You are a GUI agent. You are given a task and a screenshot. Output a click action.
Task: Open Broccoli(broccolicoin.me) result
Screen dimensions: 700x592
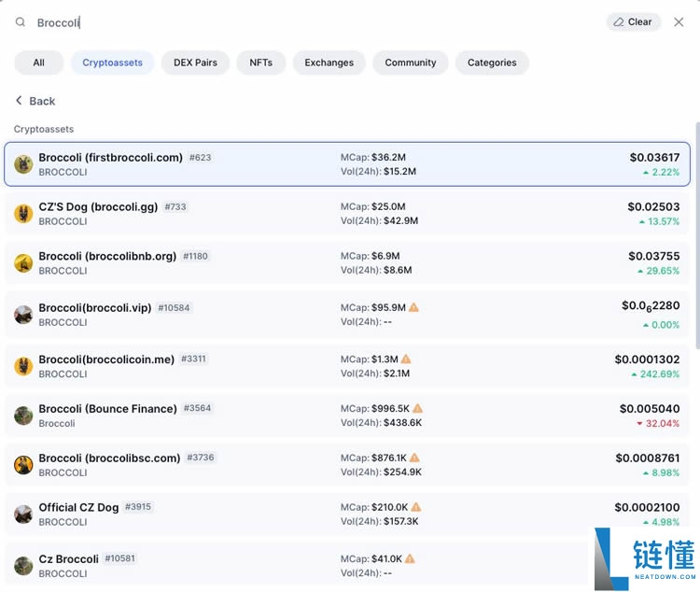(347, 366)
